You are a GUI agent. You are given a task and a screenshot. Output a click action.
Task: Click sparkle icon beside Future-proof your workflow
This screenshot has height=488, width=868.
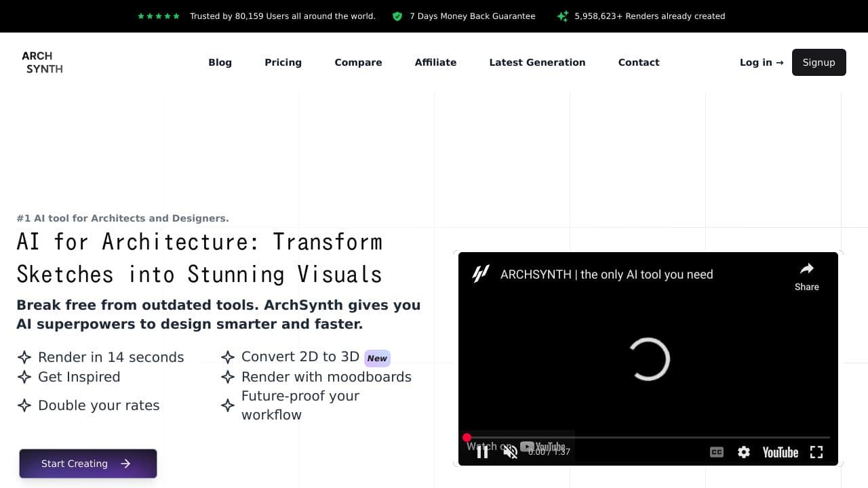(228, 405)
